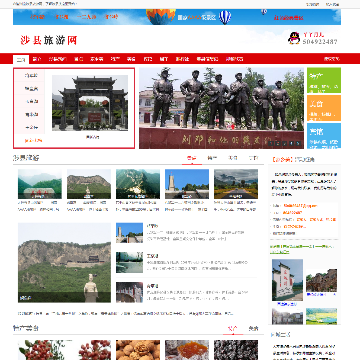
Task: Open sunlit mountain valley scenic thumbnail
Action: (138, 184)
